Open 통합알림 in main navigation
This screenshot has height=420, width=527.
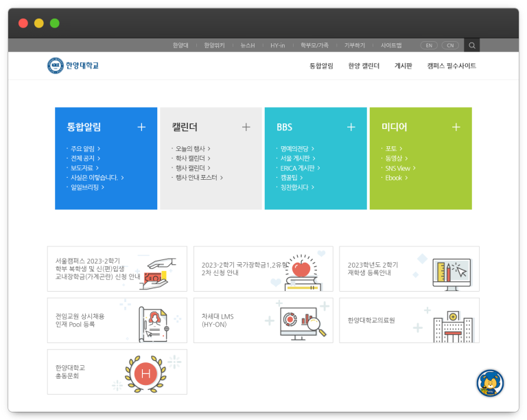click(x=321, y=66)
